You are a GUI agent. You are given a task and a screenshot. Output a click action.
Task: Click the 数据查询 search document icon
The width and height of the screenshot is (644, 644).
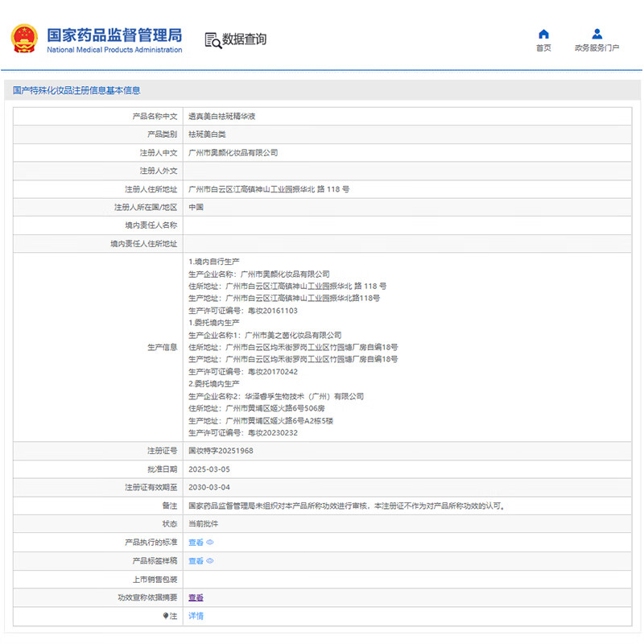(212, 39)
